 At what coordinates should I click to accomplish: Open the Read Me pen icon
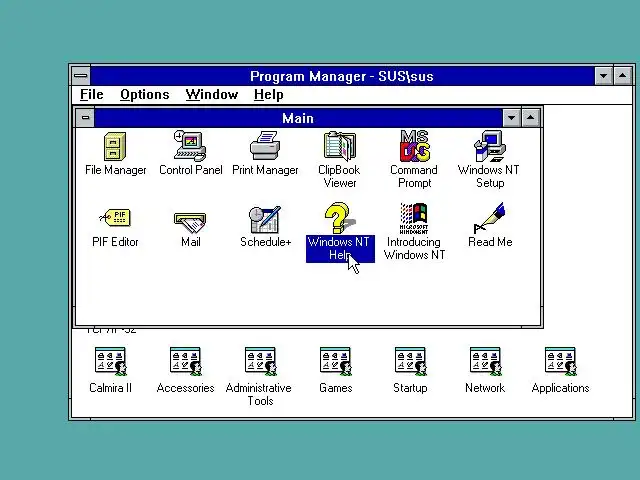tap(490, 218)
